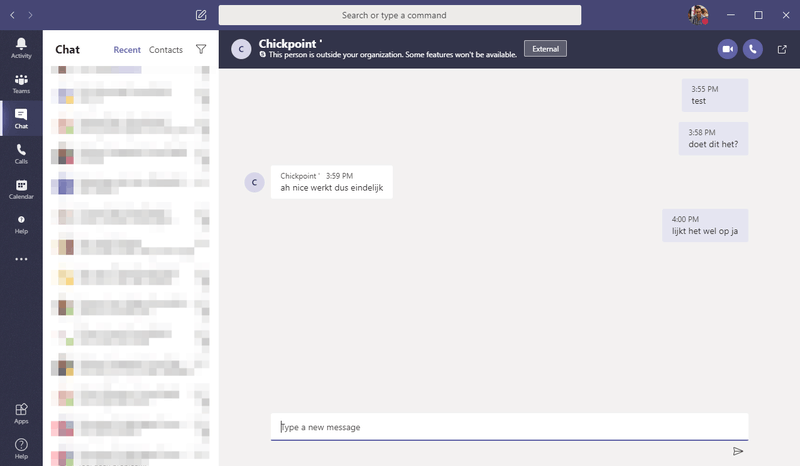
Task: Select the message 'test'
Action: (715, 95)
